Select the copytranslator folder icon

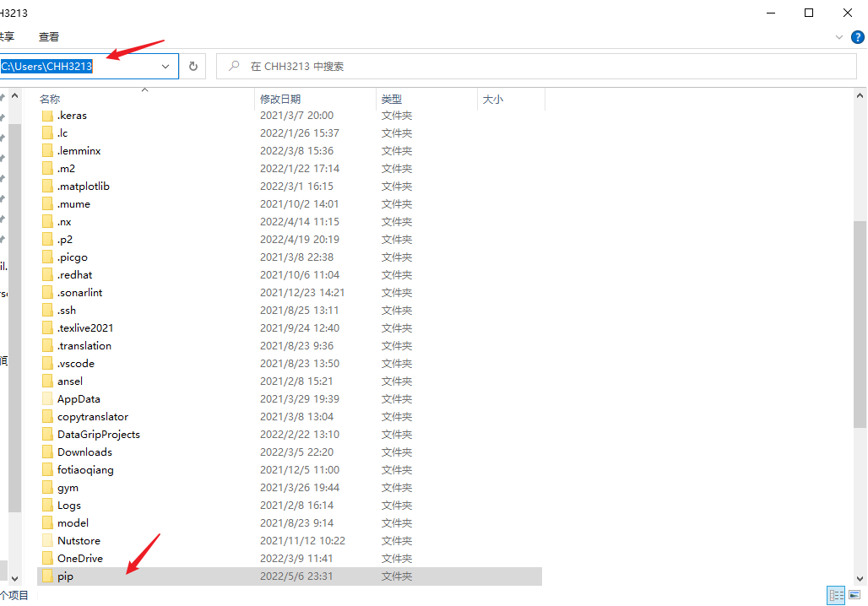point(48,417)
